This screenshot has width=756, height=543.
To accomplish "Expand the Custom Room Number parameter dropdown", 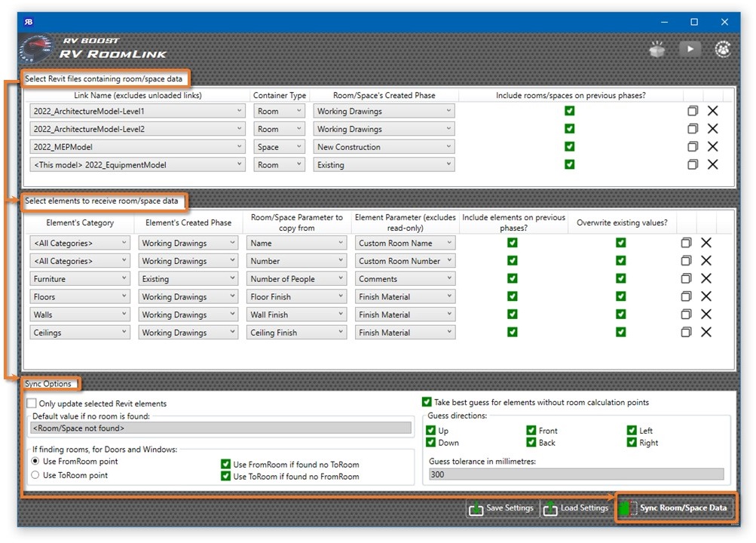I will 405,260.
